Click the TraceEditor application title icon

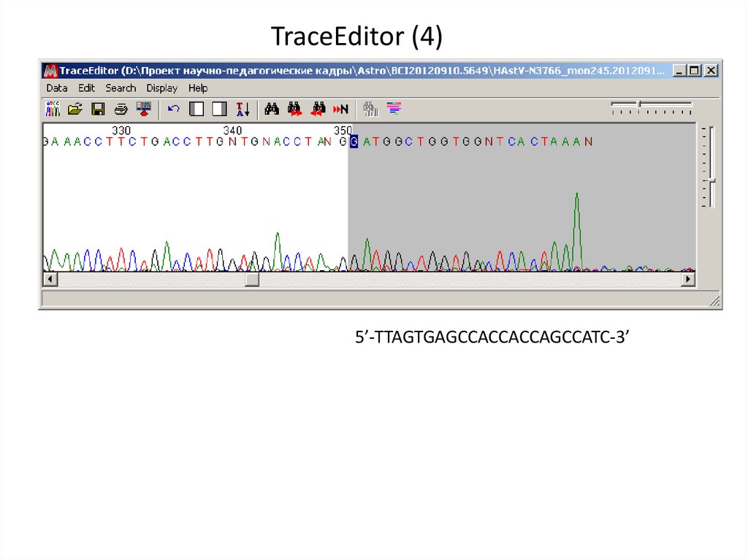(50, 71)
